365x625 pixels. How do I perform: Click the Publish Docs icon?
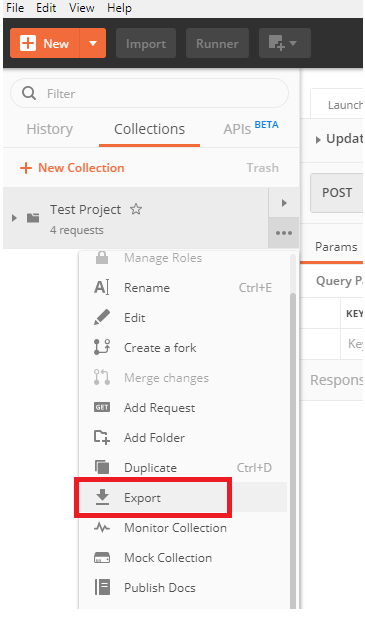pos(102,587)
